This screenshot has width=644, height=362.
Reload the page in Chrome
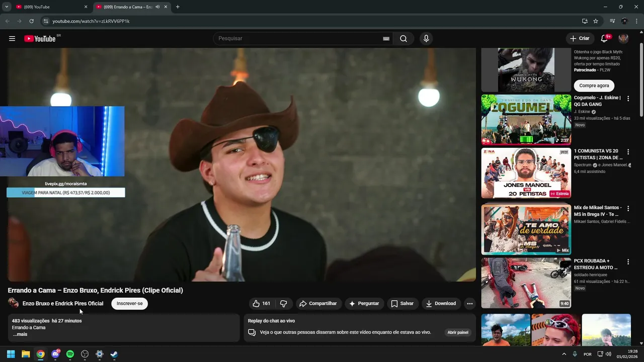(31, 21)
